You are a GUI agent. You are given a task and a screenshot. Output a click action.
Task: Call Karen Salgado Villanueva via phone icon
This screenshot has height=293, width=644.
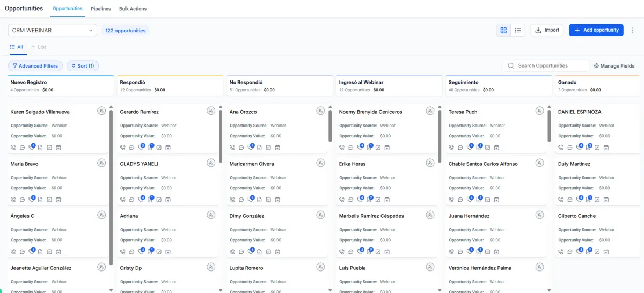(13, 148)
